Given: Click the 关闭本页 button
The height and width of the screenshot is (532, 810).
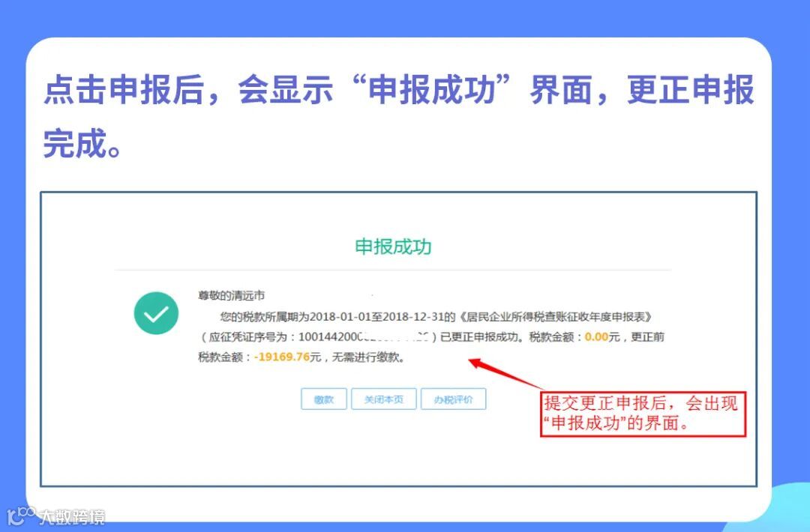Looking at the screenshot, I should pos(384,399).
